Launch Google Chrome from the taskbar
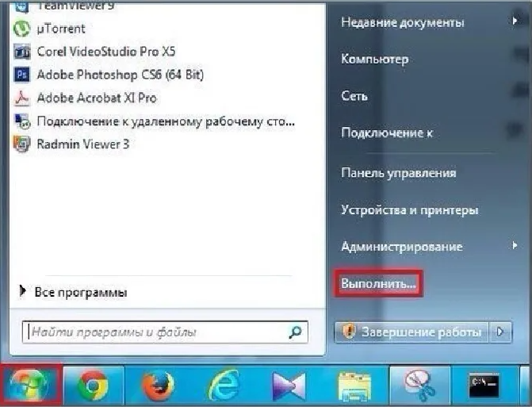Screen dimensions: 532x407 (x=93, y=386)
